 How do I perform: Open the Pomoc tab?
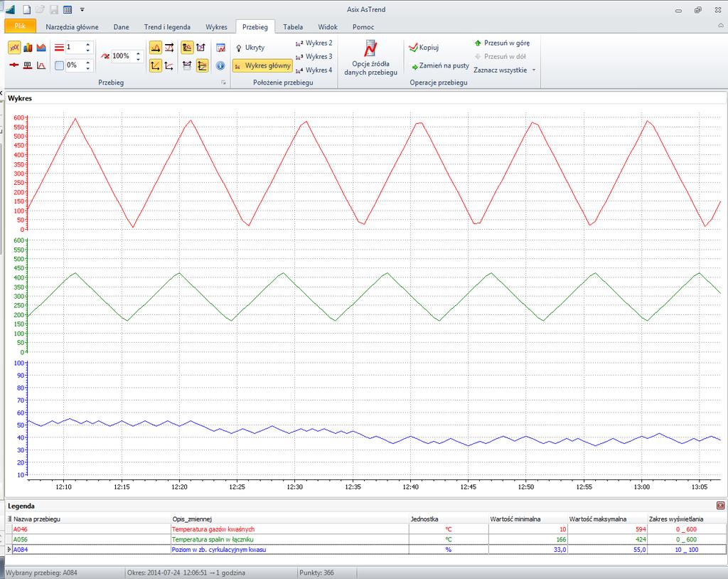pos(363,27)
